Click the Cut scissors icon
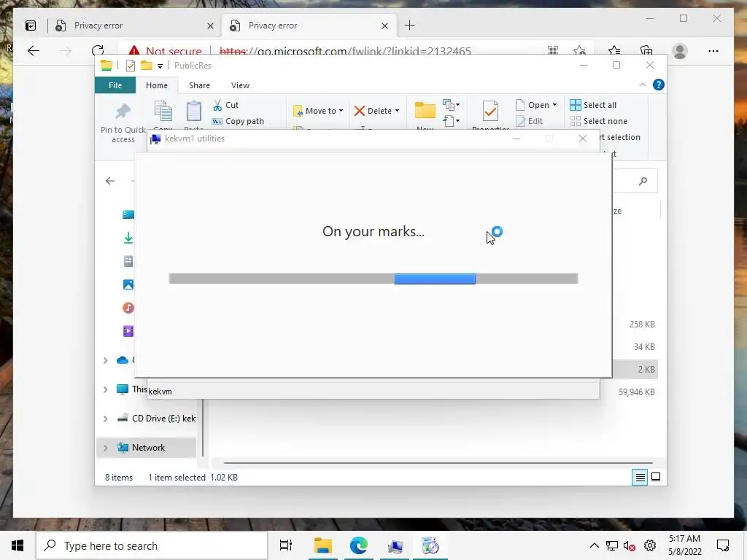This screenshot has width=747, height=560. tap(217, 105)
